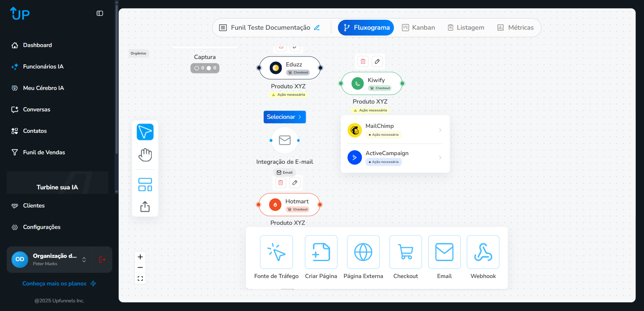Image resolution: width=644 pixels, height=311 pixels.
Task: Rename funnel using pencil icon
Action: (x=317, y=28)
